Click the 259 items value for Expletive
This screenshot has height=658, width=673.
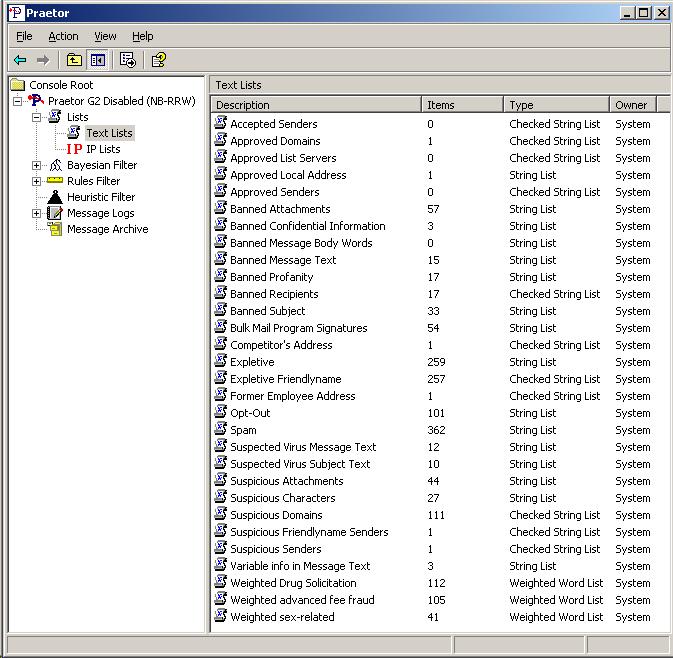point(436,362)
